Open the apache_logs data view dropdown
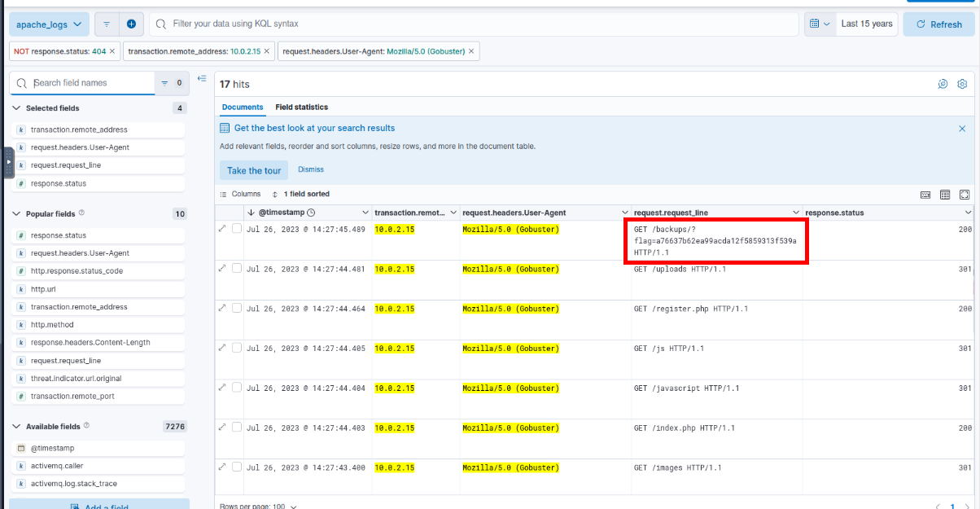The height and width of the screenshot is (509, 980). pos(49,24)
